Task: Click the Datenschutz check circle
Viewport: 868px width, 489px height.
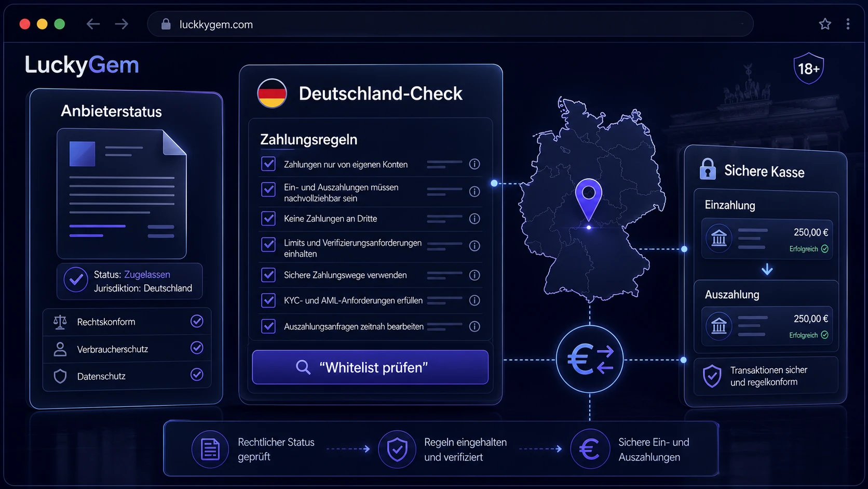Action: pyautogui.click(x=197, y=374)
